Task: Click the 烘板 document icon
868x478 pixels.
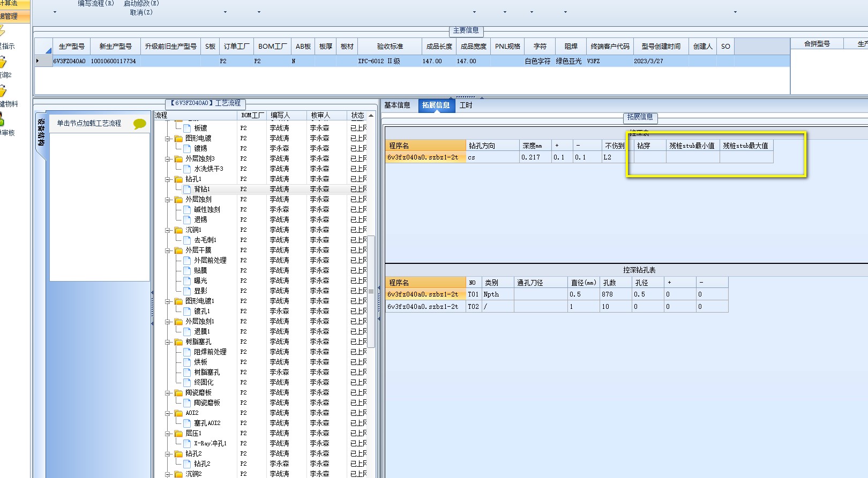Action: (x=187, y=362)
